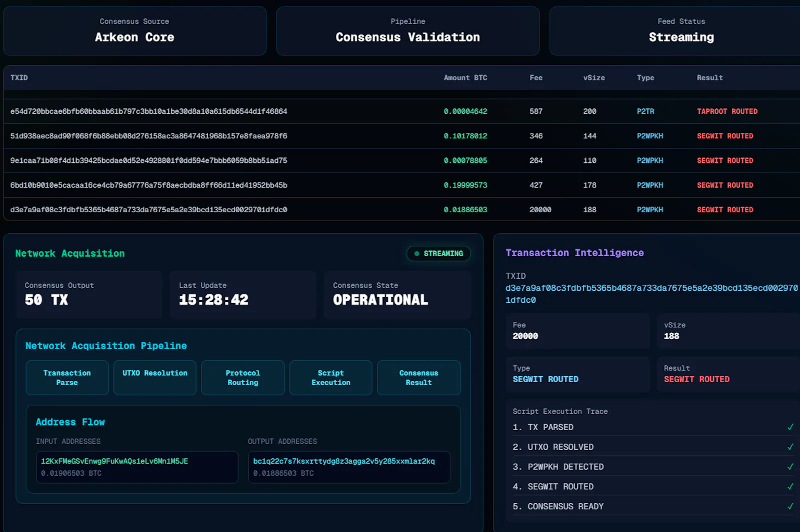Select transaction row starting 9e1caa71b08f
This screenshot has width=800, height=532.
pyautogui.click(x=401, y=160)
